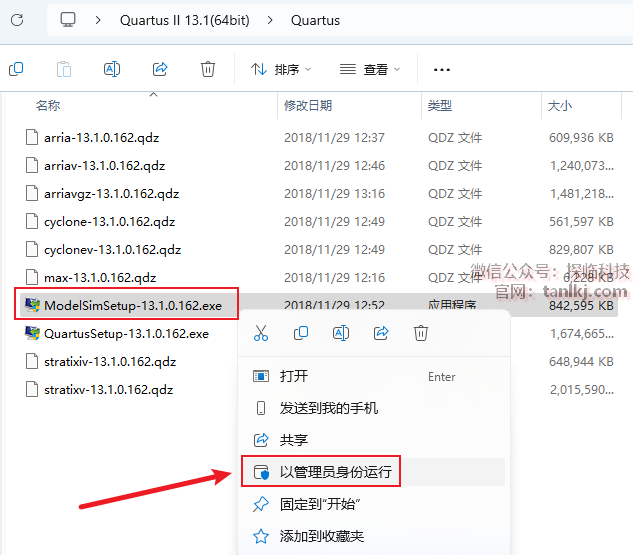Choose 打开 in the context menu
The height and width of the screenshot is (555, 633).
[294, 376]
